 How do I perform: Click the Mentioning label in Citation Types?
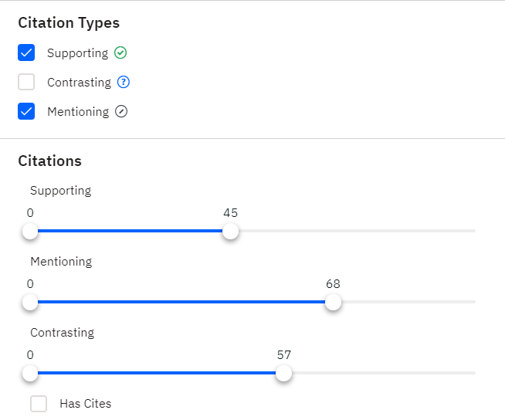click(x=78, y=112)
